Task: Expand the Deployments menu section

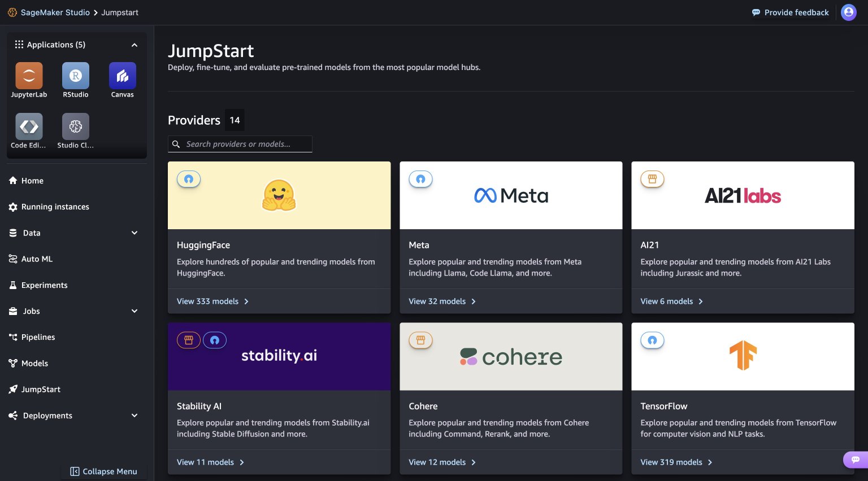Action: coord(134,416)
